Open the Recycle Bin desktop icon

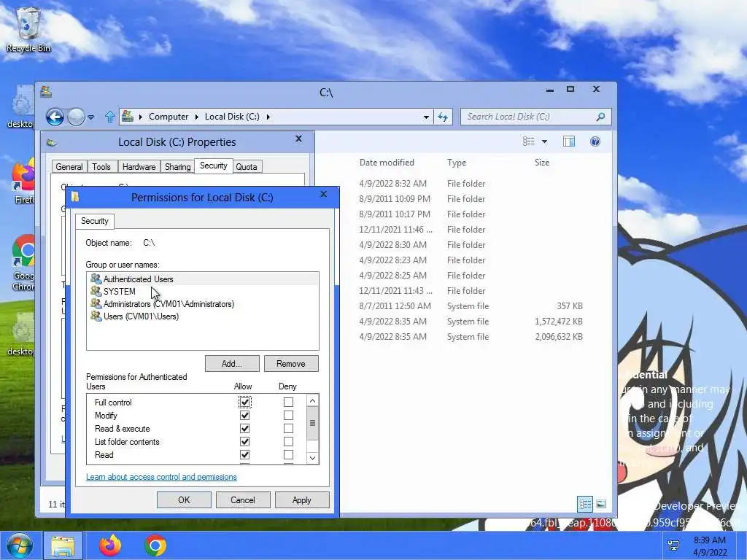tap(28, 29)
